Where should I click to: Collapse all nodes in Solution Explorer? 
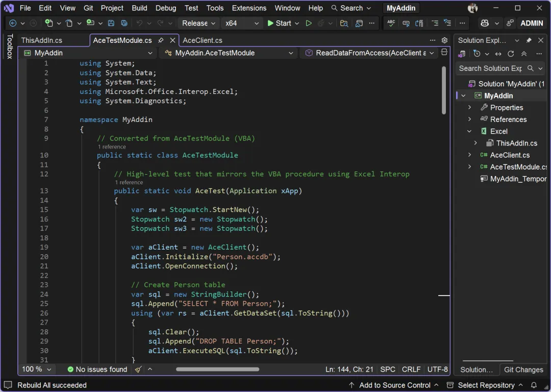[523, 54]
